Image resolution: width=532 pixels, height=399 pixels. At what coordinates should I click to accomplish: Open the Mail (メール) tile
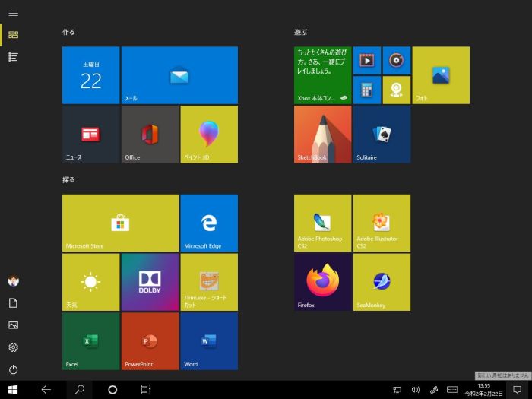(179, 75)
